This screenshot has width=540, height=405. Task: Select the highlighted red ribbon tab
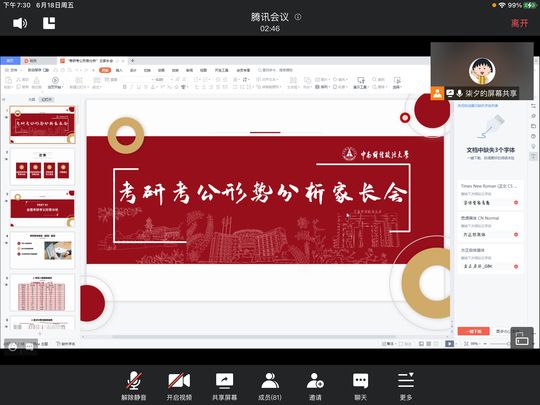[x=105, y=70]
